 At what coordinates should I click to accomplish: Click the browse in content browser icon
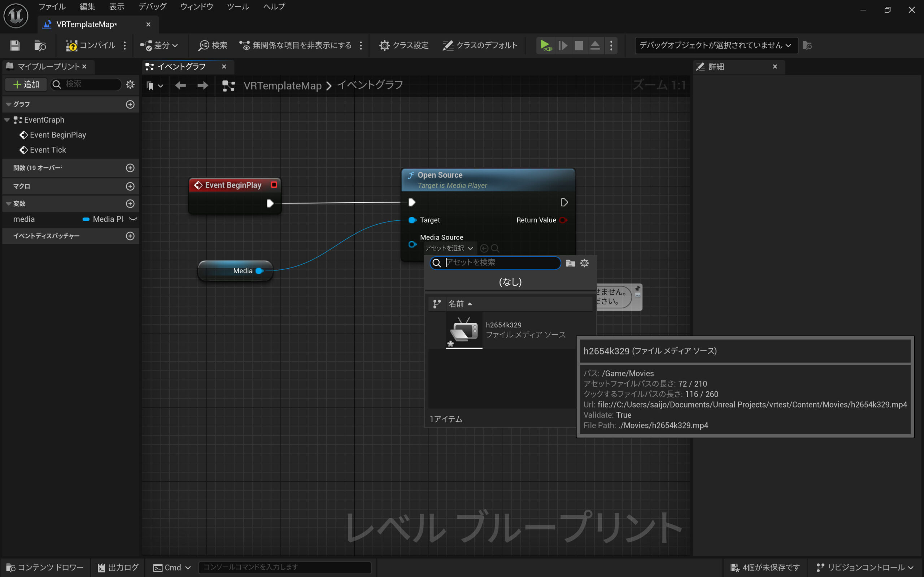[x=40, y=45]
